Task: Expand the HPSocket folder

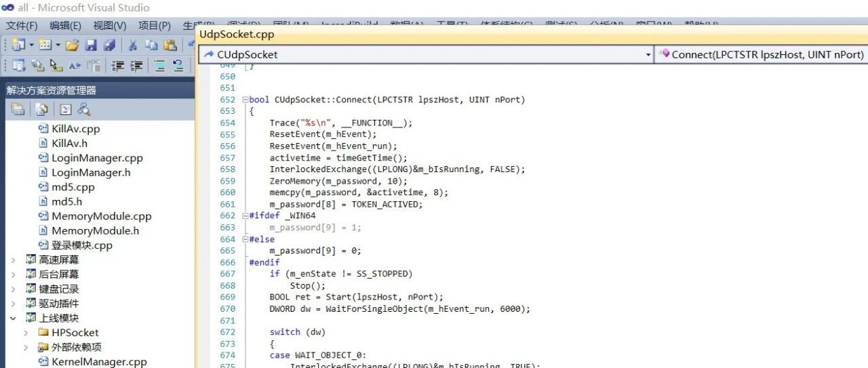Action: [x=26, y=333]
